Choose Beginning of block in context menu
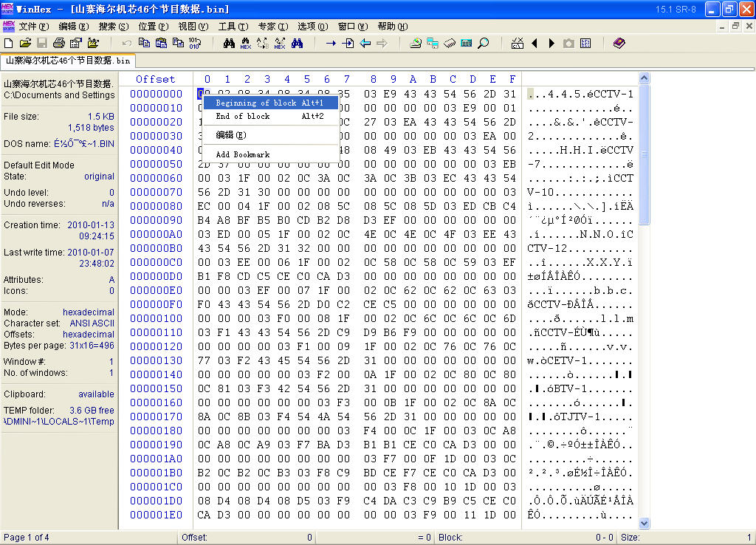Screen dimensions: 756x545 coord(270,103)
